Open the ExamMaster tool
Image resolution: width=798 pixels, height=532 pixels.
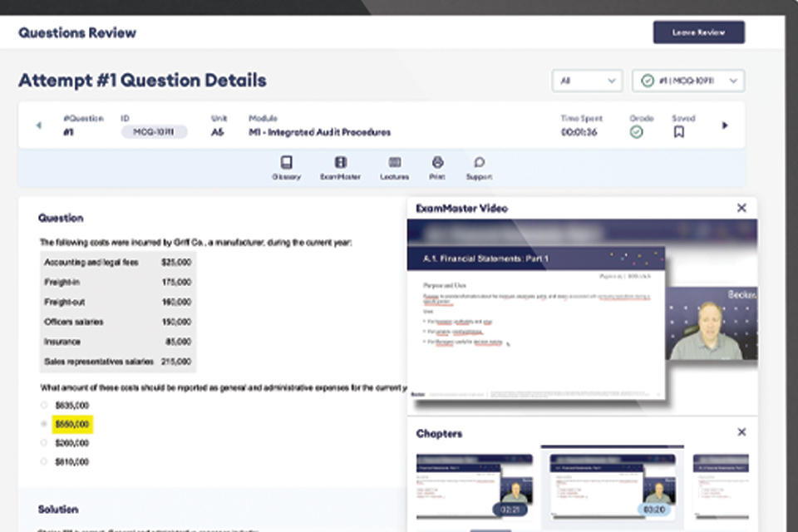point(341,168)
